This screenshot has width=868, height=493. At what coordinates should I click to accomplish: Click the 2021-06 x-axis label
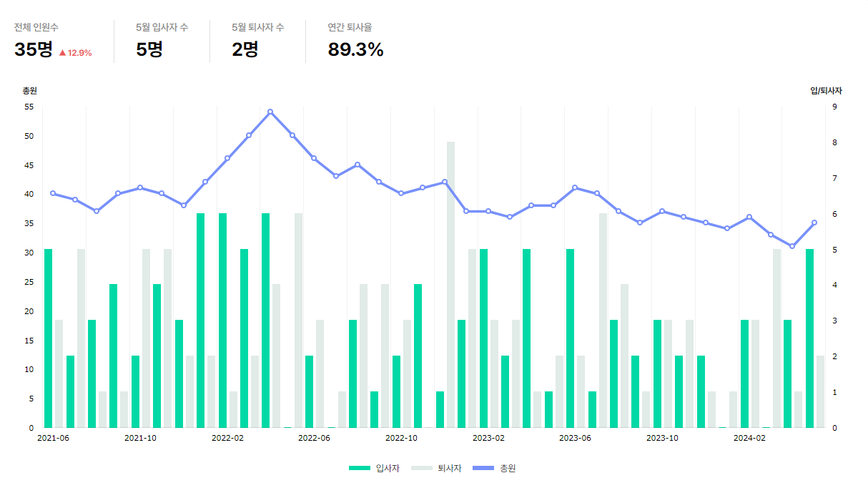click(x=53, y=438)
